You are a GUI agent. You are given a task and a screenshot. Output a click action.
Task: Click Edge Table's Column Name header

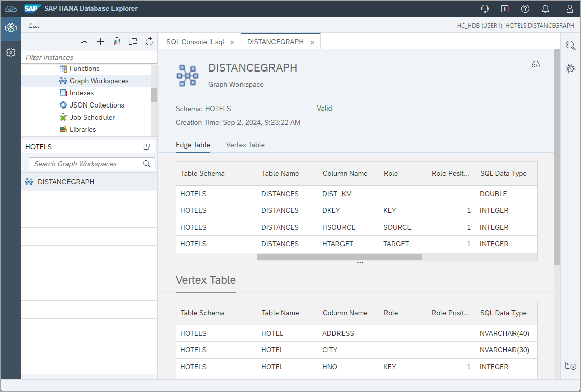(x=348, y=173)
